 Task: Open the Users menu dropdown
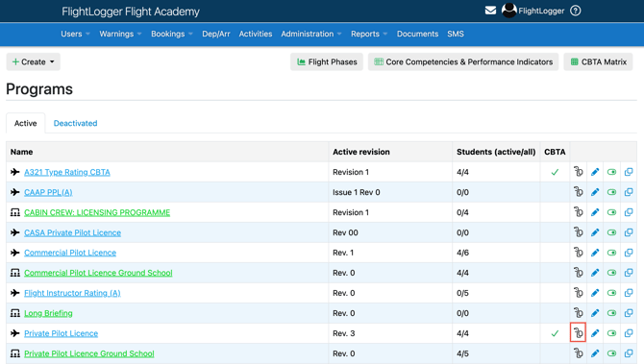(x=75, y=34)
